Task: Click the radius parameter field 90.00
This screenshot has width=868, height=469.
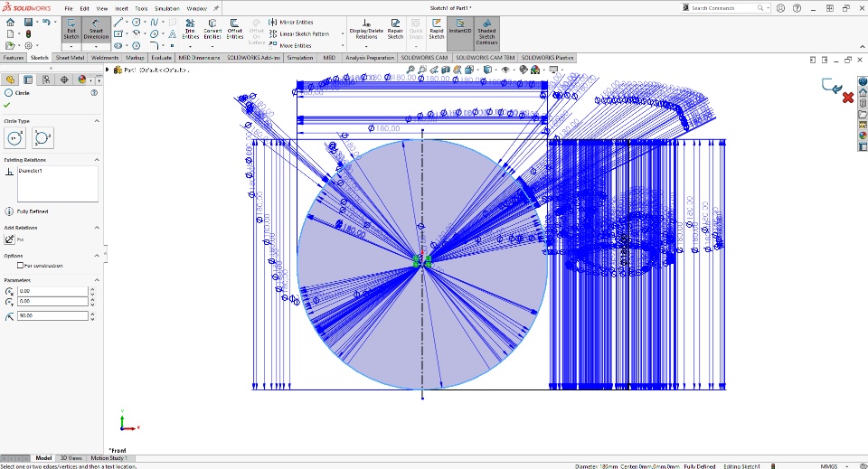Action: (x=52, y=315)
